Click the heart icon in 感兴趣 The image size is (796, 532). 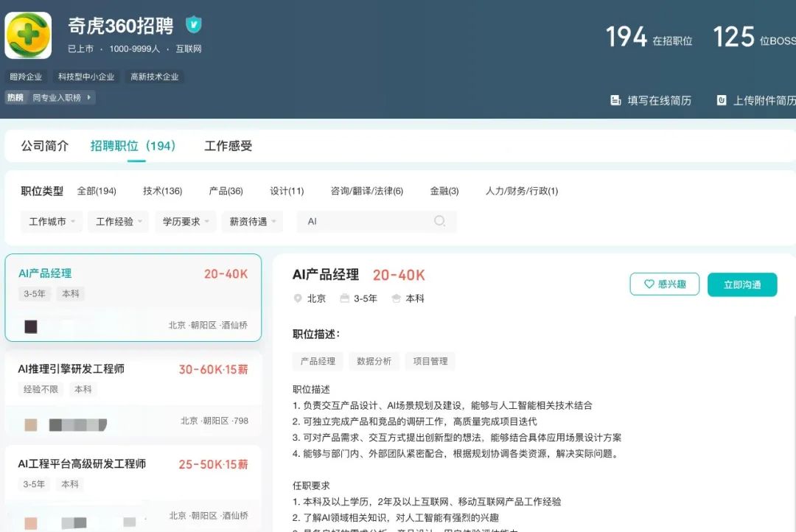[649, 284]
